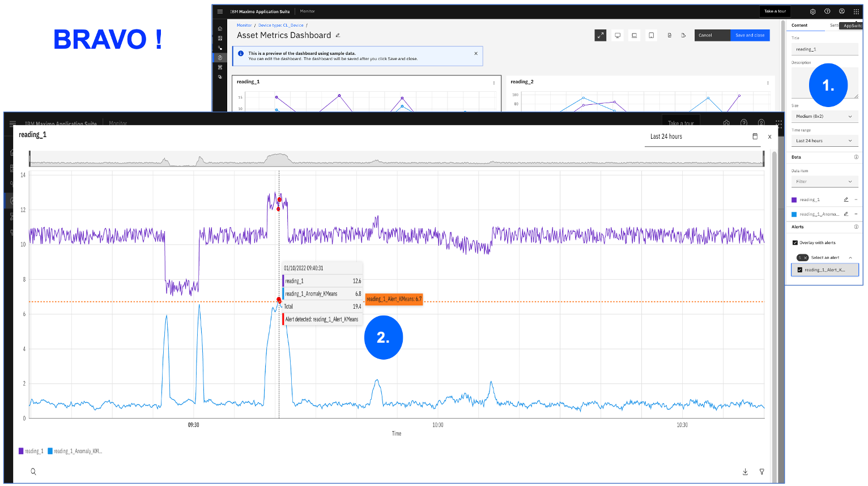Click the search magnifier below the chart
Viewport: 868px width, 486px height.
pyautogui.click(x=33, y=471)
